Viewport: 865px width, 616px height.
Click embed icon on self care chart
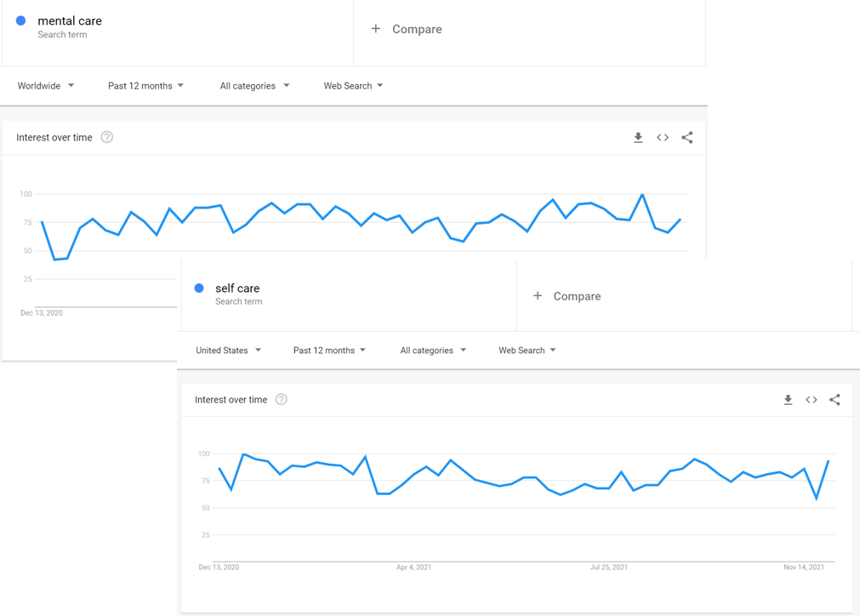(811, 400)
